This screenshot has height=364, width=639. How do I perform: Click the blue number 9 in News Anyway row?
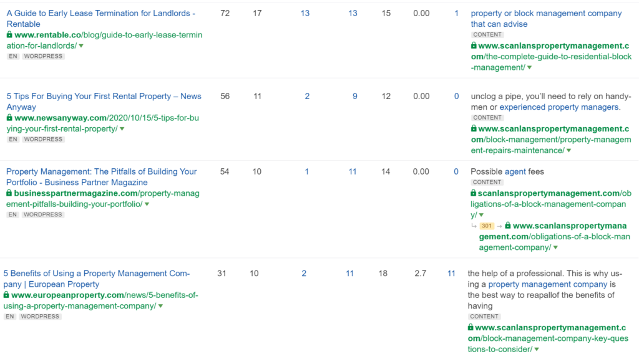(x=355, y=96)
